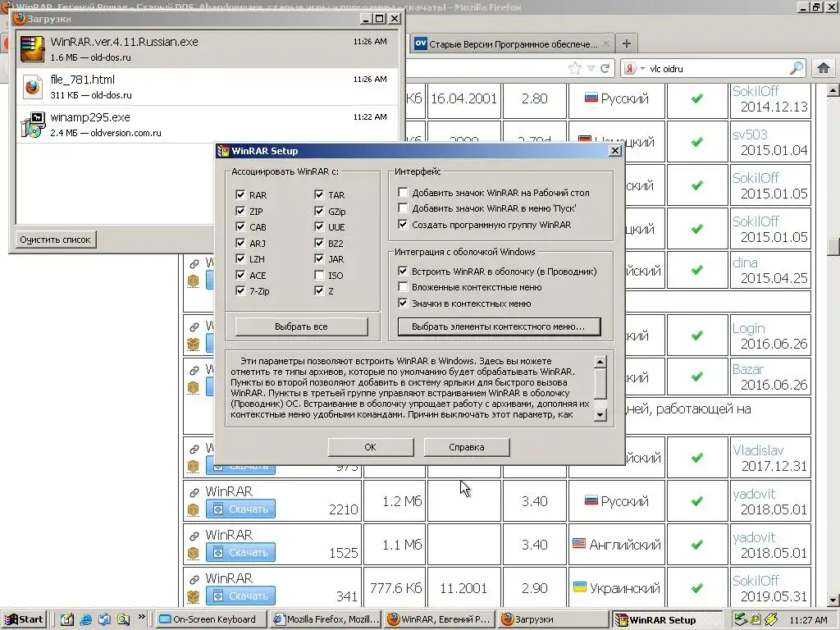This screenshot has height=630, width=840.
Task: Confirm WinRAR Setup with OK
Action: (370, 447)
